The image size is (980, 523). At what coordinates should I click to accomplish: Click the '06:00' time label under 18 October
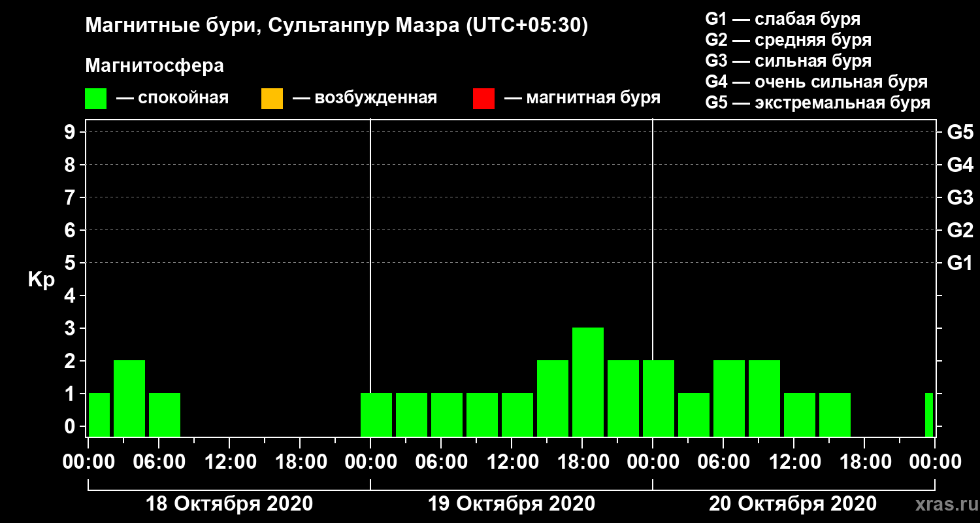158,462
